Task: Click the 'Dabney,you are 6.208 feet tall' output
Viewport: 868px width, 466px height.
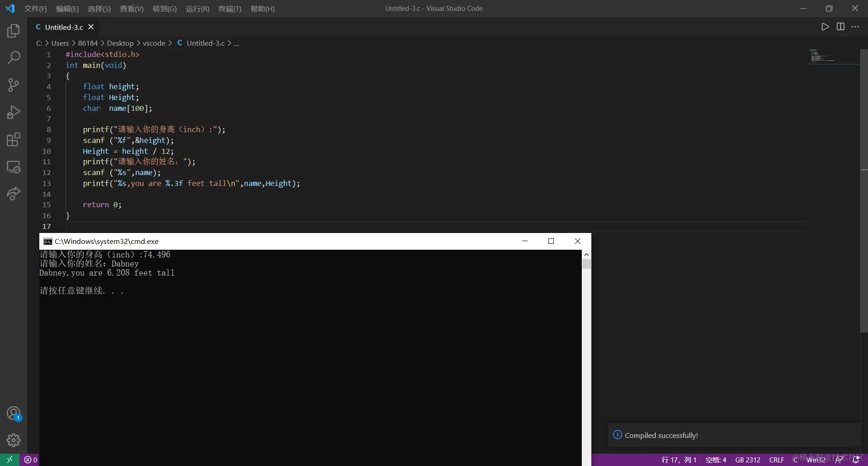Action: [107, 273]
